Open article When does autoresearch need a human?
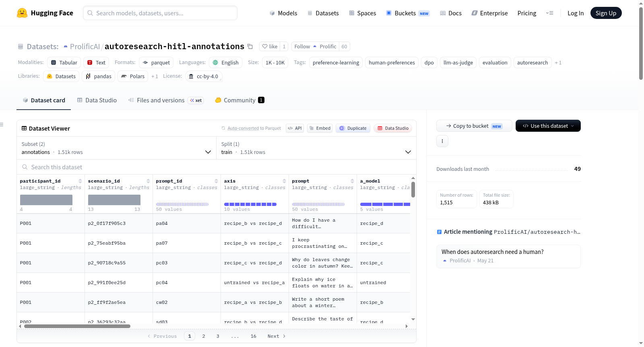 [x=508, y=256]
